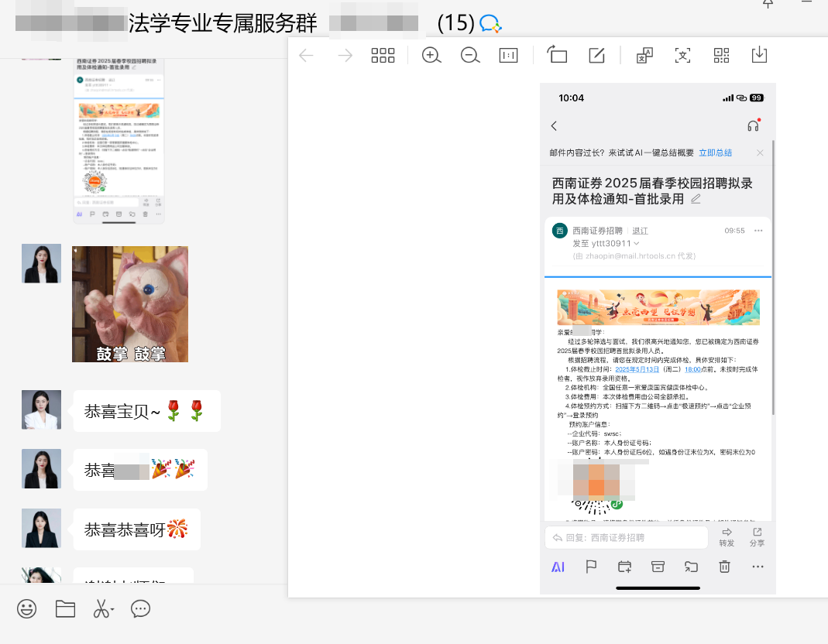Open the send file folder icon
Viewport: 828px width, 644px height.
[x=65, y=609]
